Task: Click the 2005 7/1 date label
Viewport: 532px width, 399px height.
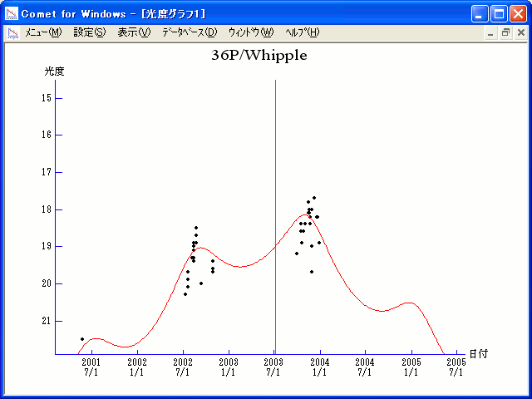Action: (x=456, y=367)
